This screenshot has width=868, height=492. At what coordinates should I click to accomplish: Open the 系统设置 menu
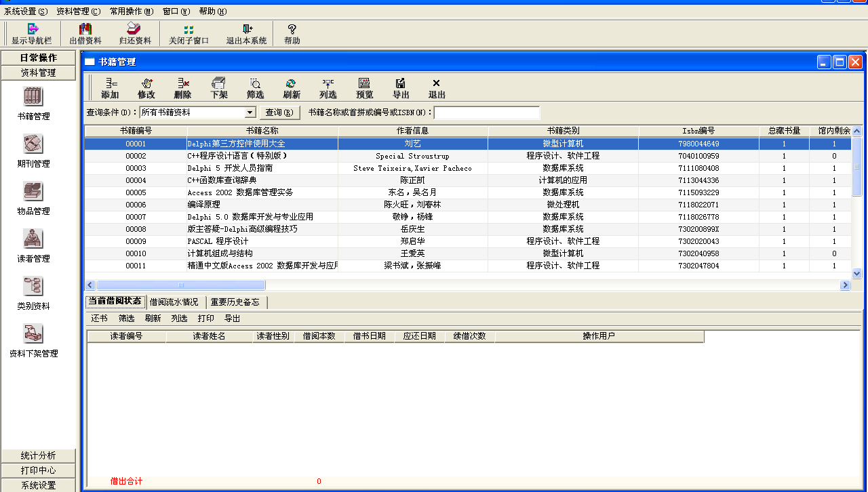point(26,12)
